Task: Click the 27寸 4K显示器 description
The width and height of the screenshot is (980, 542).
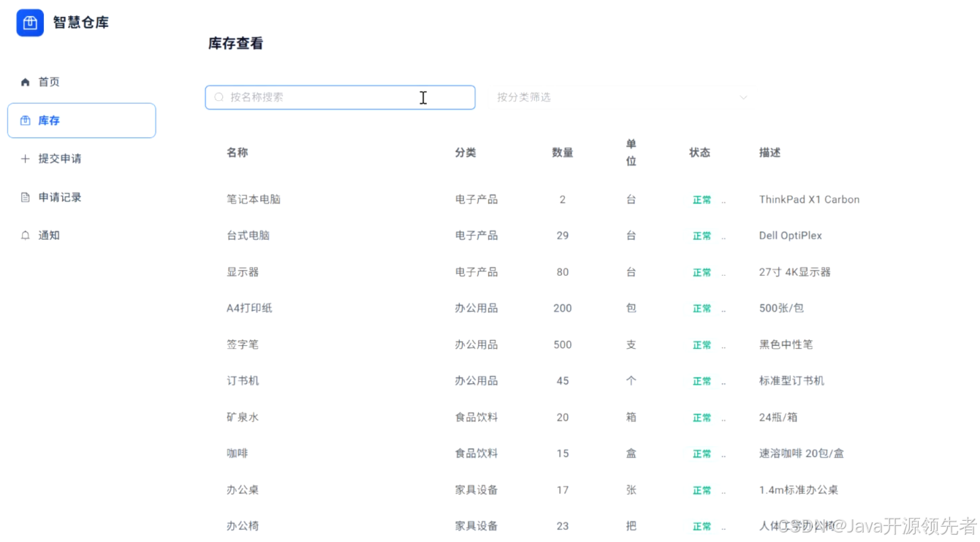Action: pos(795,272)
